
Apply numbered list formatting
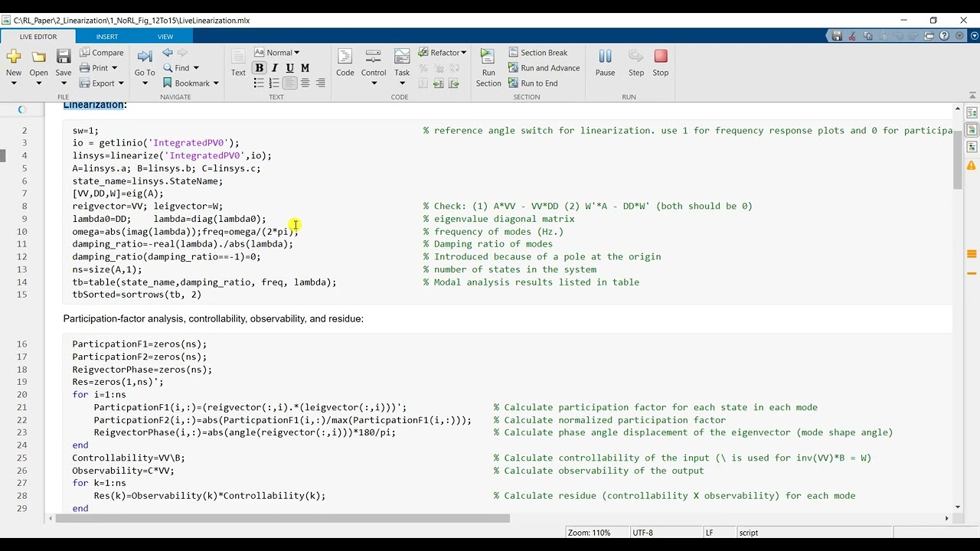coord(274,83)
